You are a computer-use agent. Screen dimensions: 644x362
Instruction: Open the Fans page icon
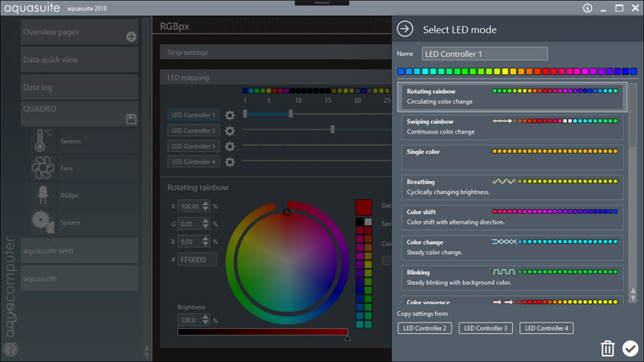click(x=42, y=168)
